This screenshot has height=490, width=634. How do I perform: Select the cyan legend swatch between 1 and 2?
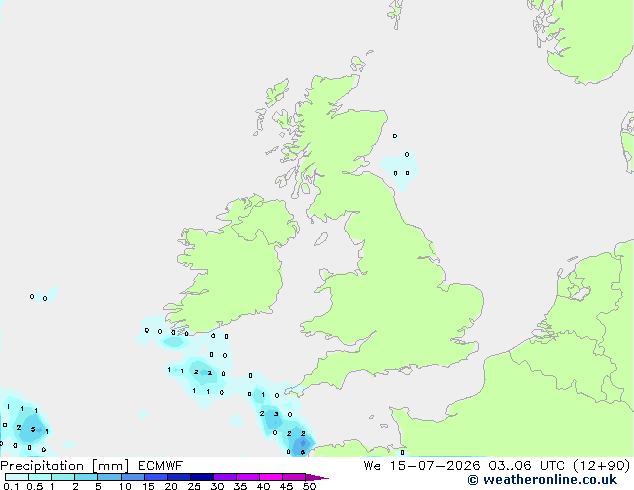[63, 477]
